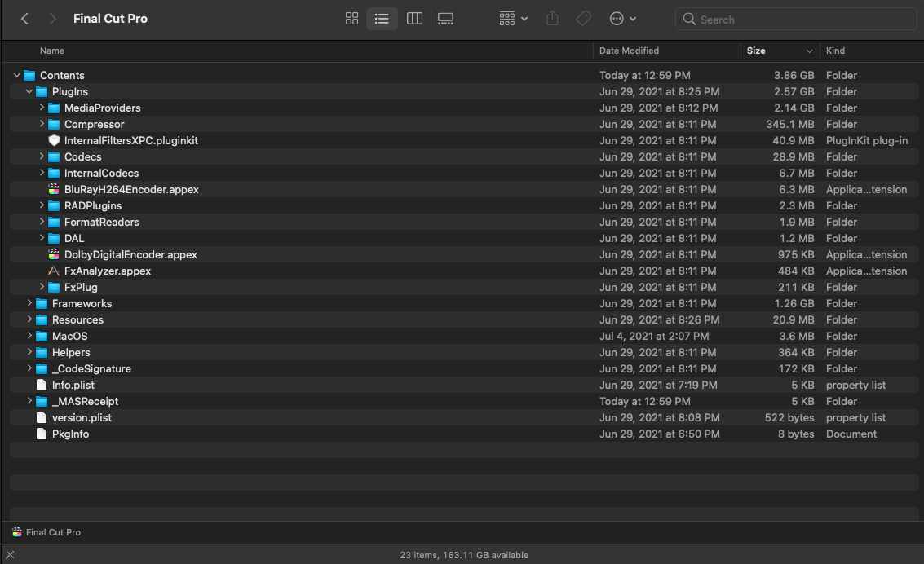Select the DAL folder name
The height and width of the screenshot is (564, 924).
coord(74,238)
